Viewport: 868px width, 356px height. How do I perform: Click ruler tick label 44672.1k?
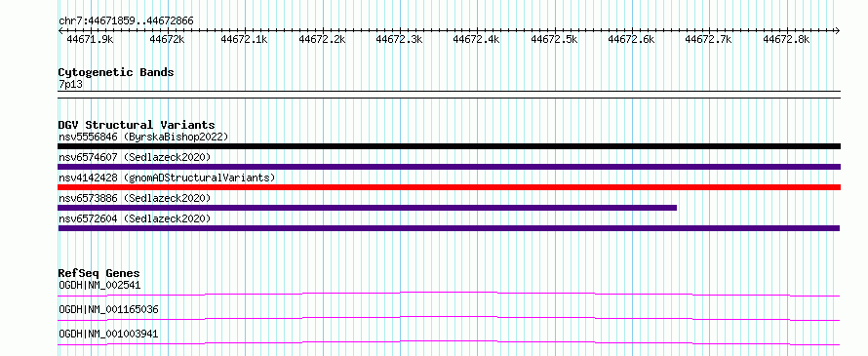click(x=244, y=39)
